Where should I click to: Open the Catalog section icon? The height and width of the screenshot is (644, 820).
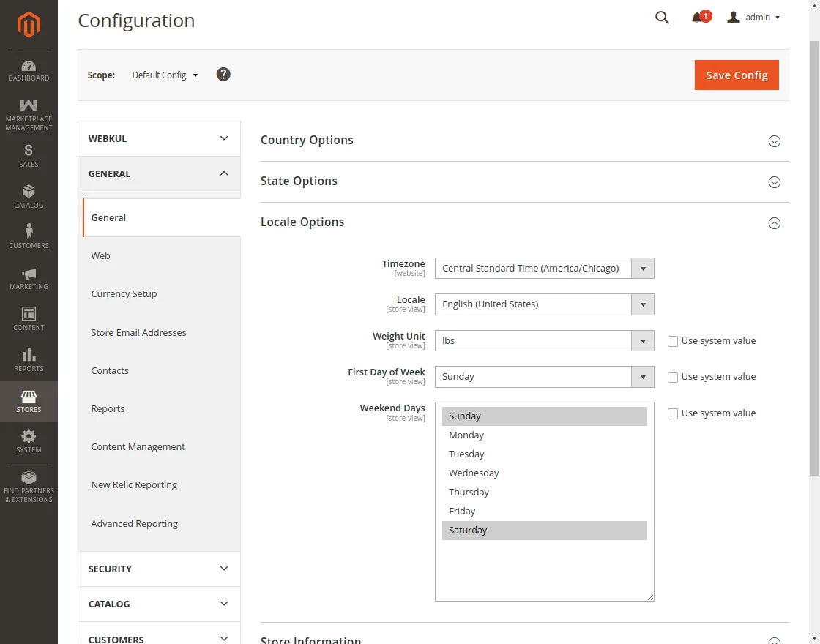click(x=29, y=196)
